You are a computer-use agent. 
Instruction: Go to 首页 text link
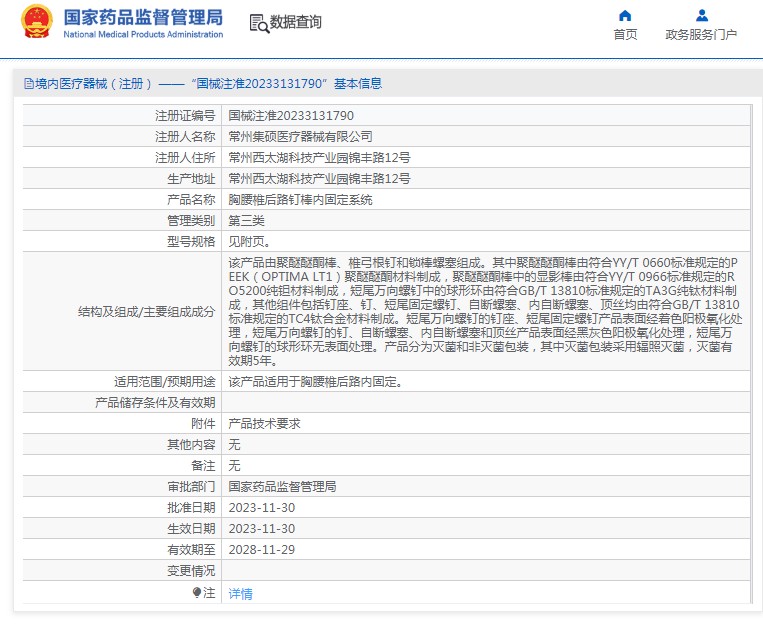[625, 35]
